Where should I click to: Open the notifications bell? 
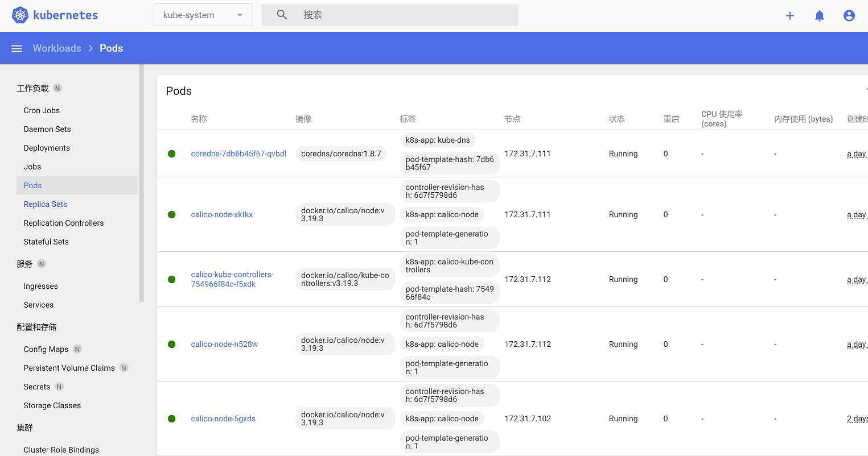pyautogui.click(x=820, y=16)
